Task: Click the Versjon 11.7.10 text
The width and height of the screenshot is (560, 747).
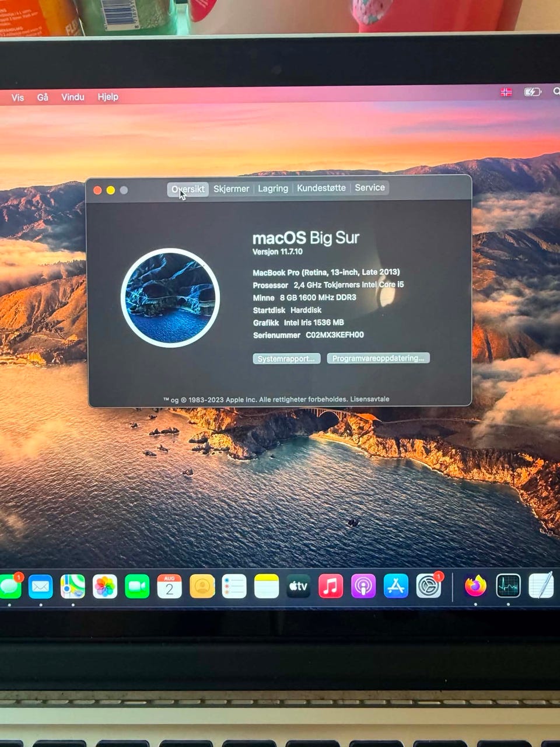Action: click(277, 252)
